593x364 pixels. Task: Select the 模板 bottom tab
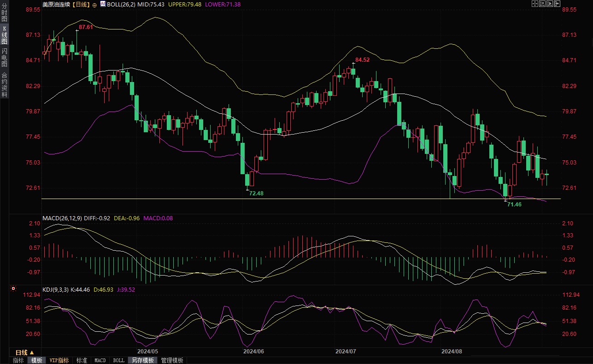click(37, 360)
